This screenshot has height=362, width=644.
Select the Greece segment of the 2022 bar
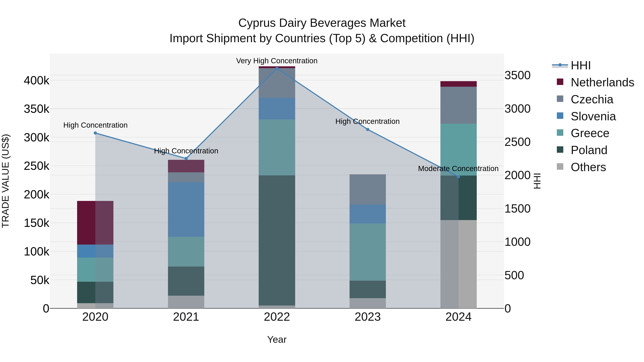click(x=277, y=147)
